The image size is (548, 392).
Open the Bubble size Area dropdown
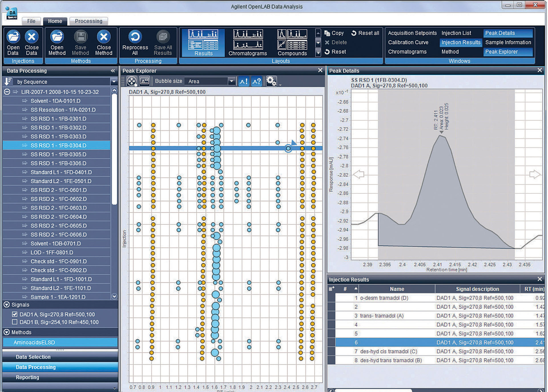click(231, 81)
